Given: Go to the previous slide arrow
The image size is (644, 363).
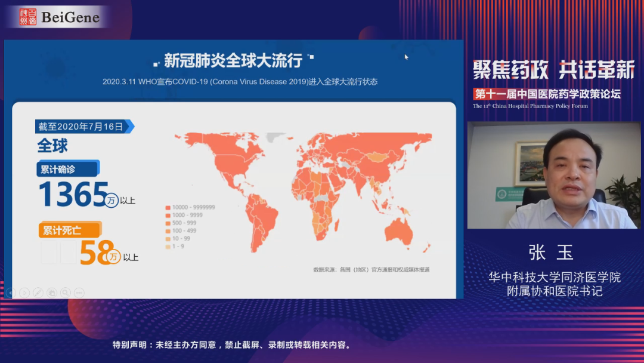Looking at the screenshot, I should coord(10,293).
